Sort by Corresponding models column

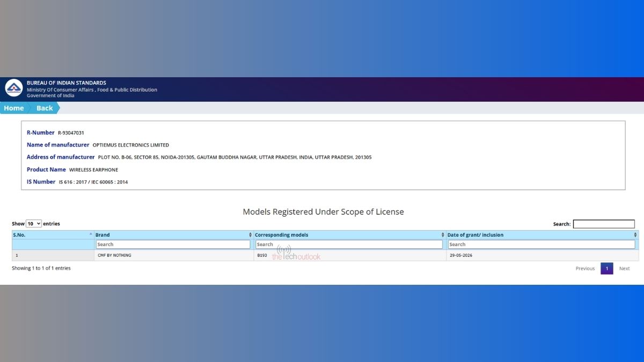point(349,235)
